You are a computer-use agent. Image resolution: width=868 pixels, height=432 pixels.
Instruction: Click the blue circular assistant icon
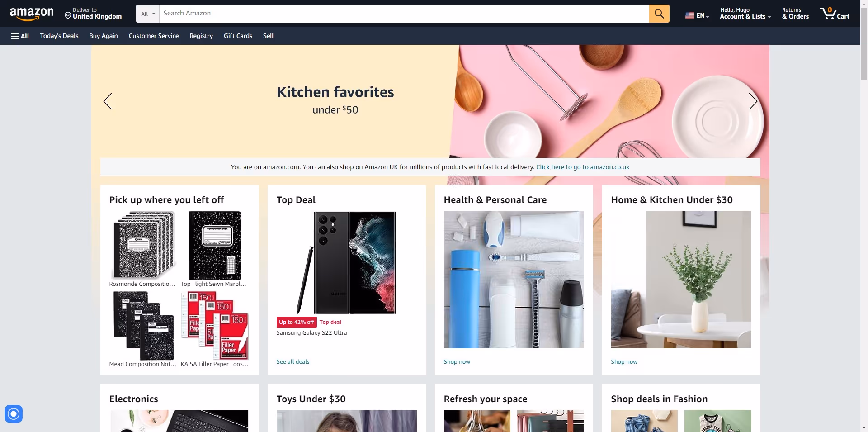pyautogui.click(x=14, y=413)
